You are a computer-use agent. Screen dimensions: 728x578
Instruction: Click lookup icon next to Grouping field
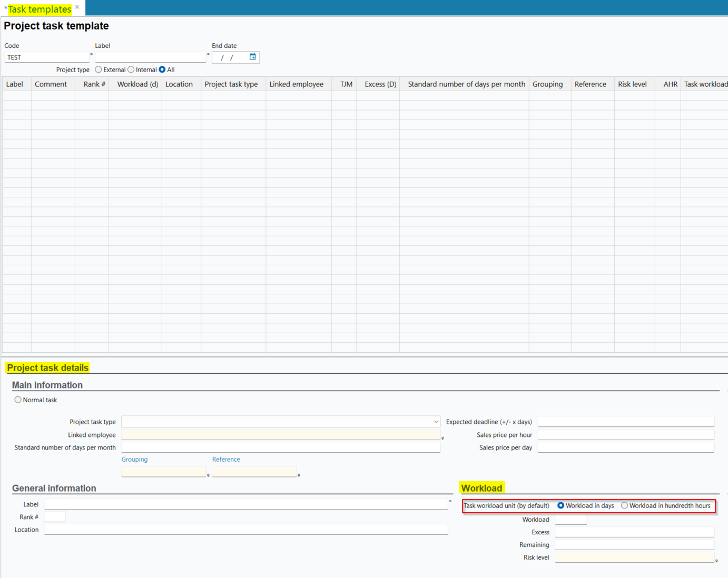click(x=208, y=475)
